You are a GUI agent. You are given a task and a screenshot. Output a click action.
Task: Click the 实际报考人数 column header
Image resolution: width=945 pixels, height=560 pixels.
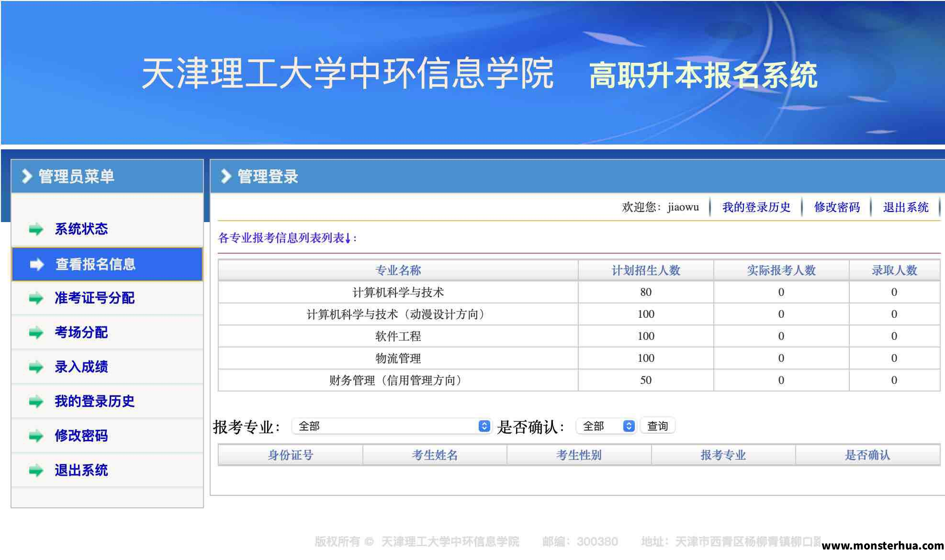(781, 270)
